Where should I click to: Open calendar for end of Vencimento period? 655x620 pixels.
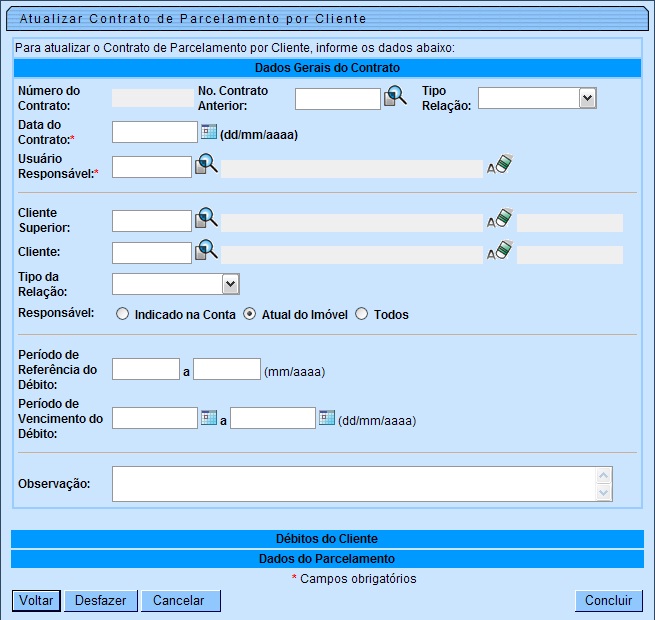[x=327, y=418]
